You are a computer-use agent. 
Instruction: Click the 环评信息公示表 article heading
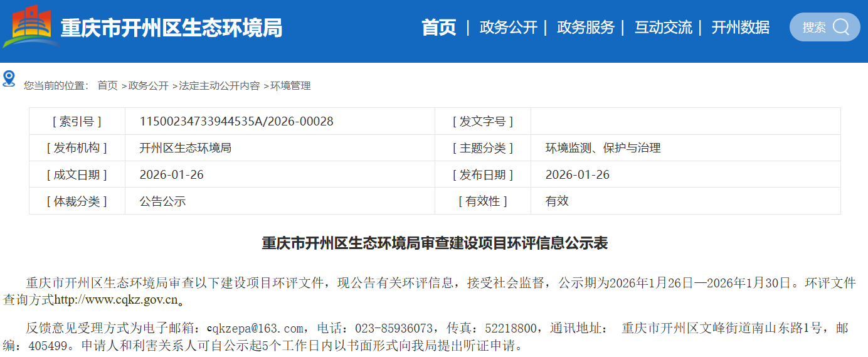[434, 243]
